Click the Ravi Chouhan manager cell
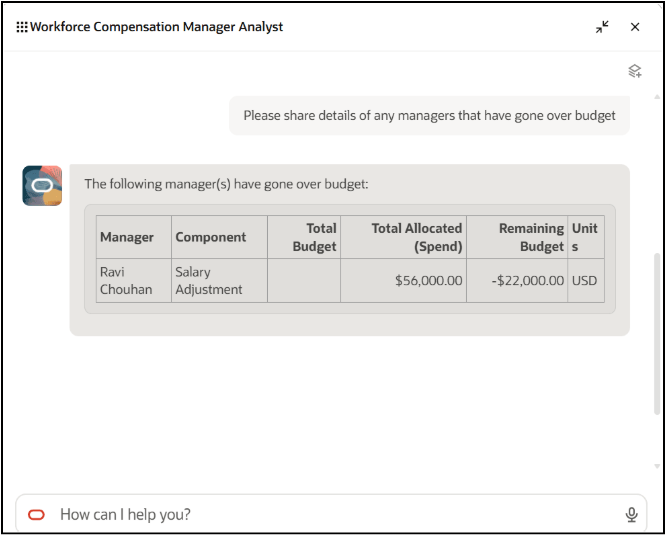Screen dimensions: 666x537 coord(134,280)
